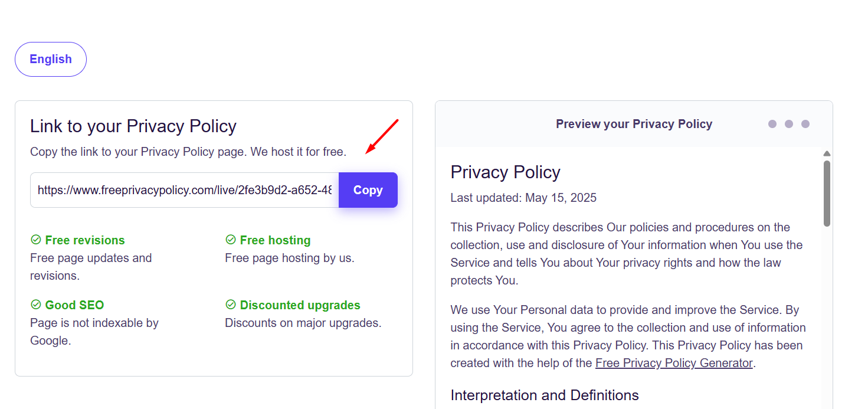
Task: Click the checkmark icon beside Good SEO
Action: coord(35,305)
